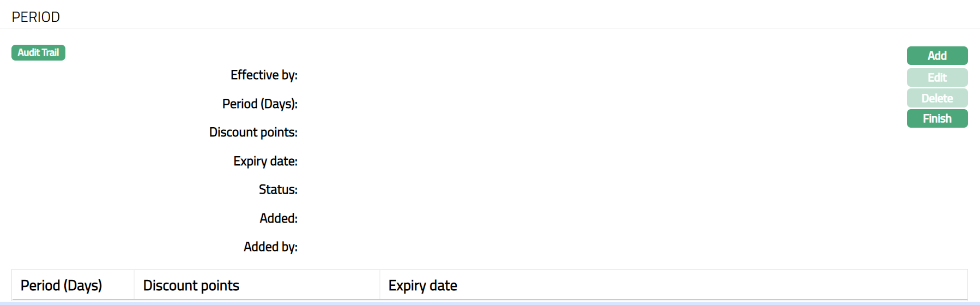
Task: Click the Period (Days) form label
Action: click(259, 104)
